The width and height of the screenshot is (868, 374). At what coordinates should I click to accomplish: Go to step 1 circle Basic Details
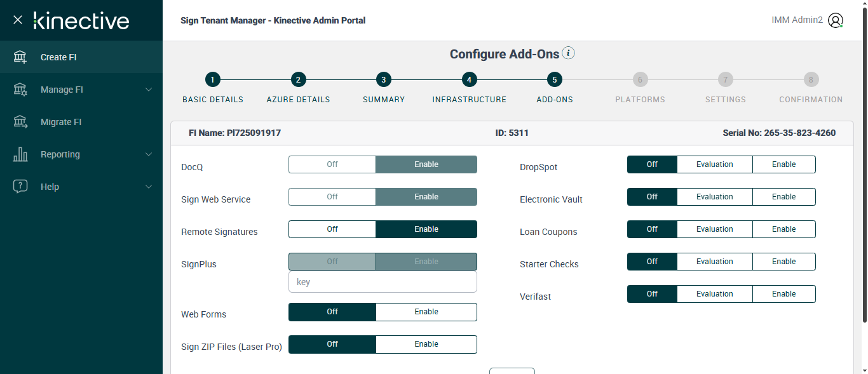click(213, 79)
